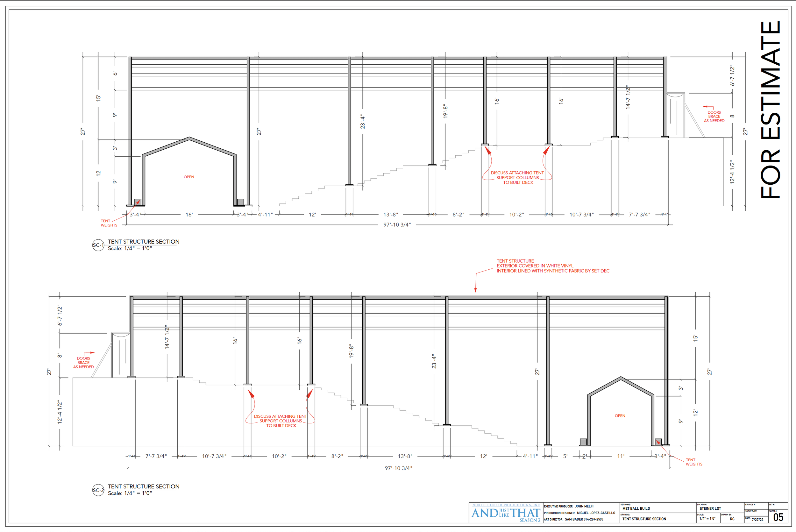Click left tent weight block in SC-1
The image size is (796, 532).
tap(138, 202)
